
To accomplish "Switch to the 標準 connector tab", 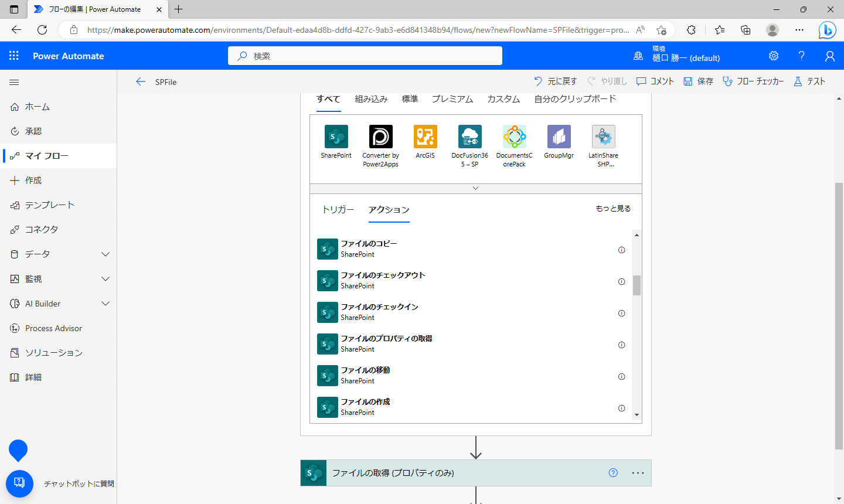I will point(410,99).
